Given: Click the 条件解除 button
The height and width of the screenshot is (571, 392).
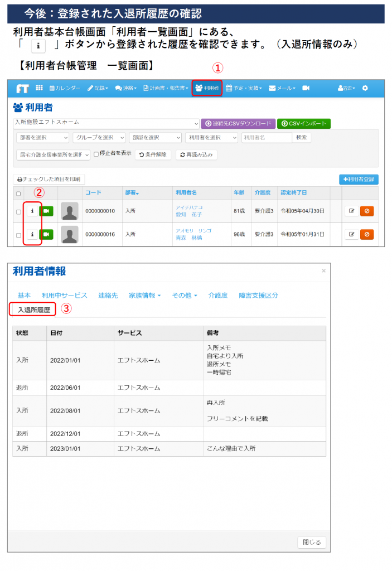Looking at the screenshot, I should tap(153, 155).
